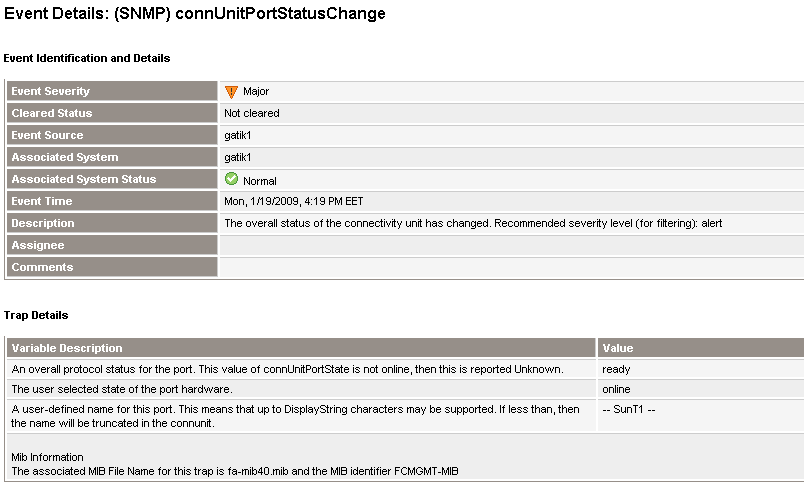
Task: Click the Description text about connectivity unit
Action: click(x=473, y=223)
